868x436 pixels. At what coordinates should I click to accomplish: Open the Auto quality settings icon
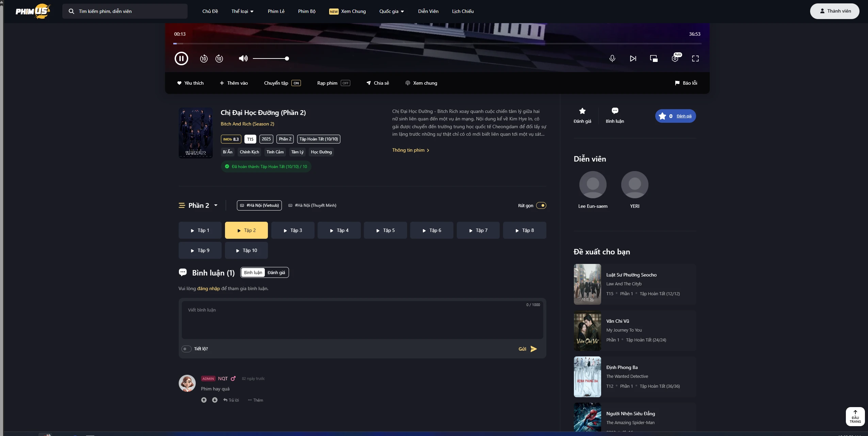click(x=675, y=58)
